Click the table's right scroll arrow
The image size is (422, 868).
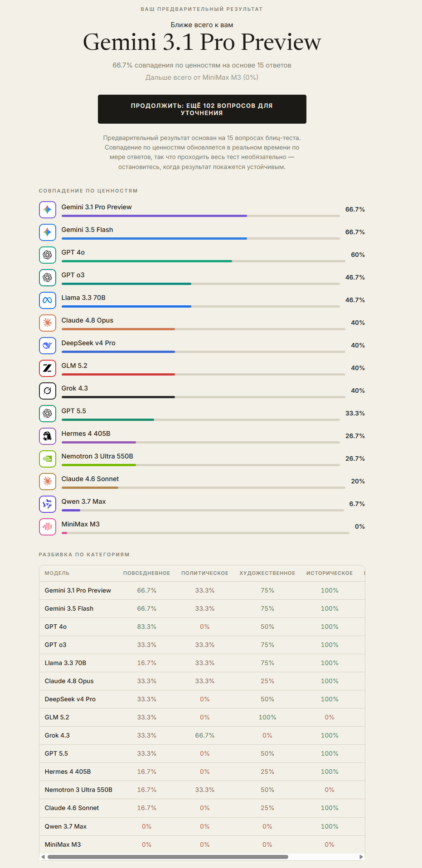(x=361, y=857)
